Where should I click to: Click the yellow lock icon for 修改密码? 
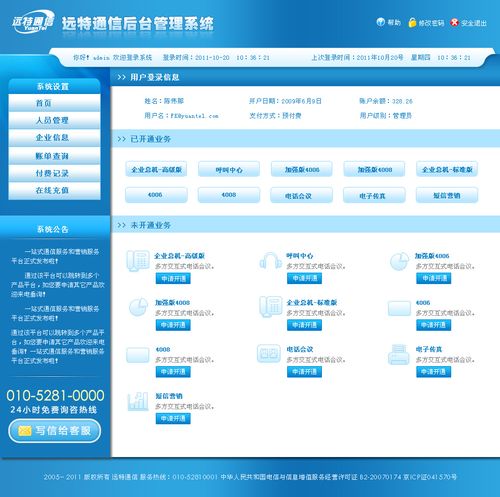pos(412,23)
